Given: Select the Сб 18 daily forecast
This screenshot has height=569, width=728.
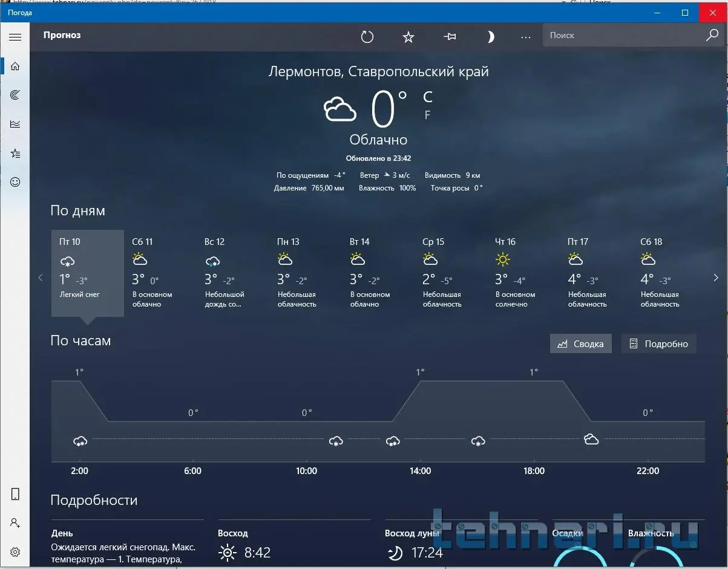Looking at the screenshot, I should click(x=669, y=273).
